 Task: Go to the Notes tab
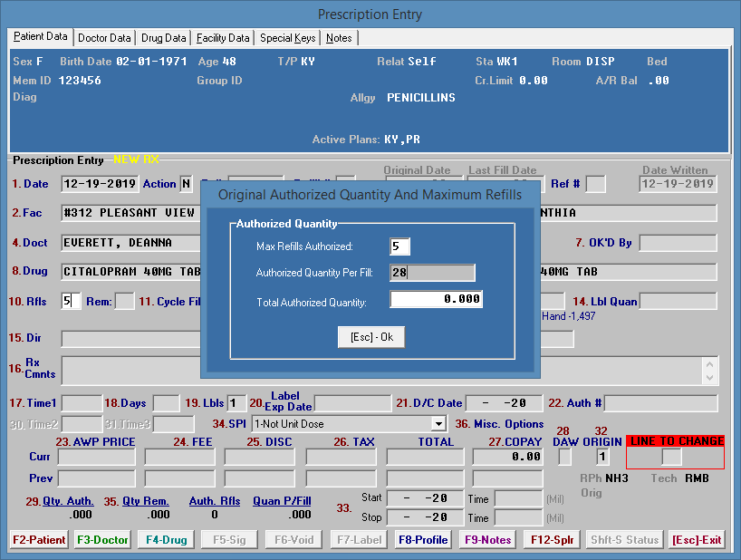click(x=339, y=38)
